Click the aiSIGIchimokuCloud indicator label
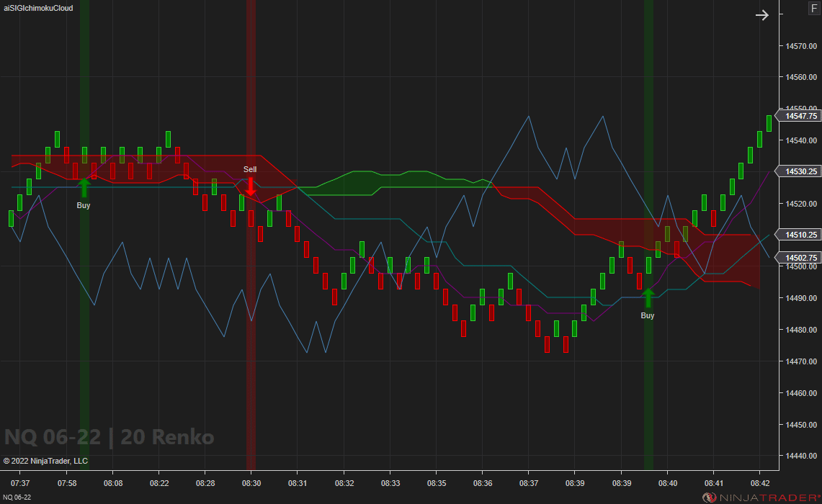Screen dimensions: 822x504 [x=37, y=8]
